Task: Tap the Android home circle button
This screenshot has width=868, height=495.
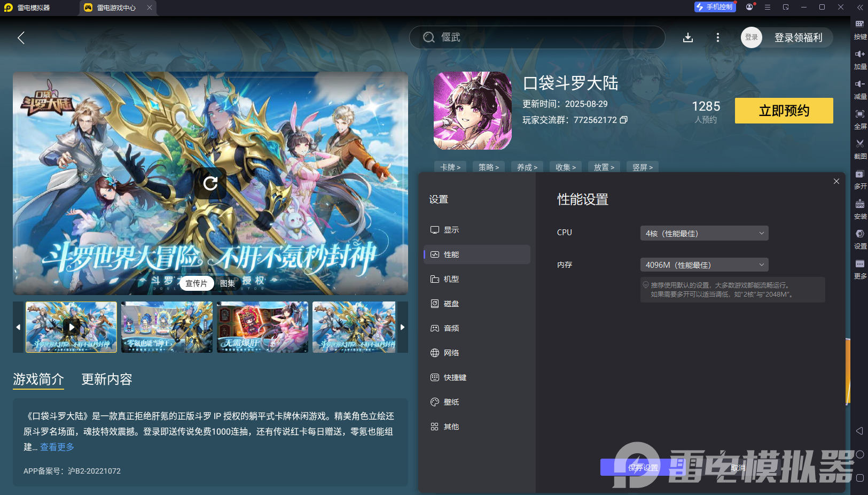Action: tap(859, 454)
